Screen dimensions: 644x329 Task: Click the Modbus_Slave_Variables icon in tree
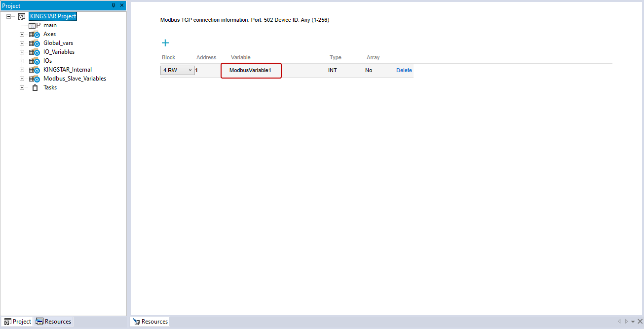click(34, 79)
